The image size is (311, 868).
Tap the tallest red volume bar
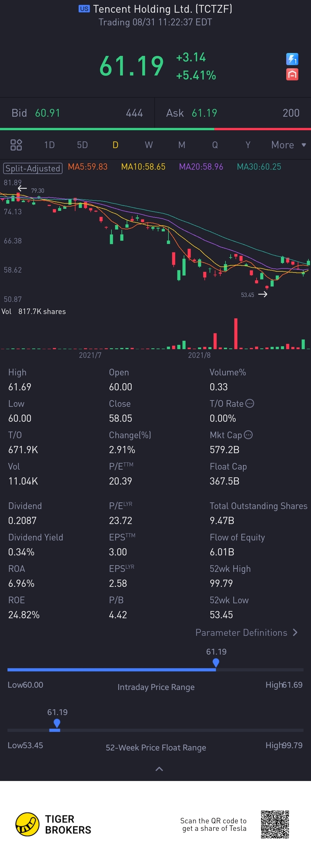[x=236, y=333]
